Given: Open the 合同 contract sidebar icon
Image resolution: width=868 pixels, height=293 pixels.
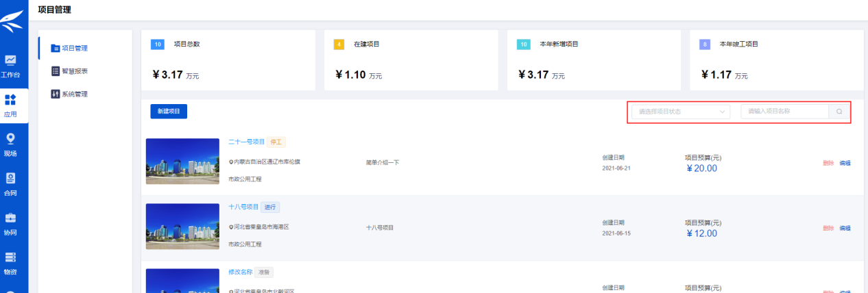Looking at the screenshot, I should pos(11,179).
